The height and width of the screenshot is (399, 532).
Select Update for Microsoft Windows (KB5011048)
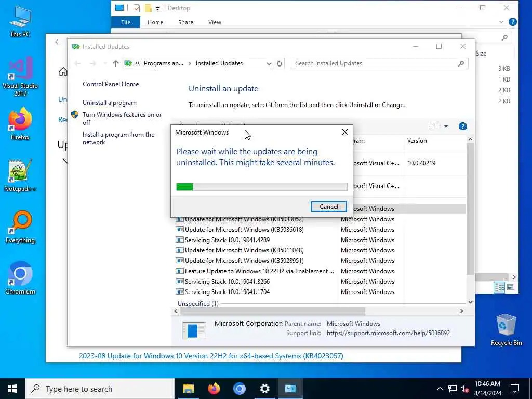pos(320,250)
